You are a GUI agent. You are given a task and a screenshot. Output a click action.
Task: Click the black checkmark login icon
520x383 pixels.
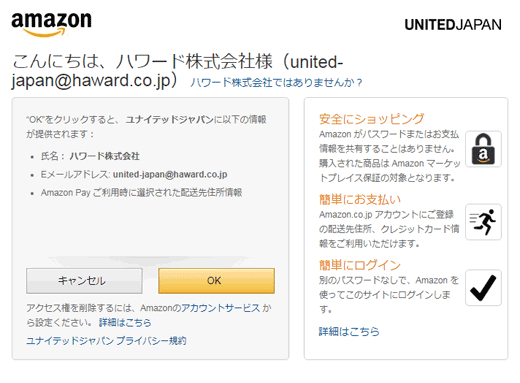tap(483, 288)
